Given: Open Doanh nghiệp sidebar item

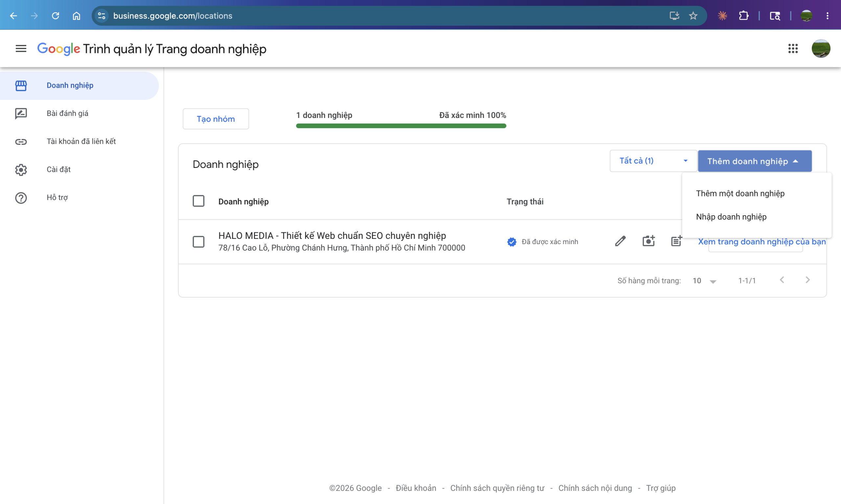Looking at the screenshot, I should click(x=80, y=85).
